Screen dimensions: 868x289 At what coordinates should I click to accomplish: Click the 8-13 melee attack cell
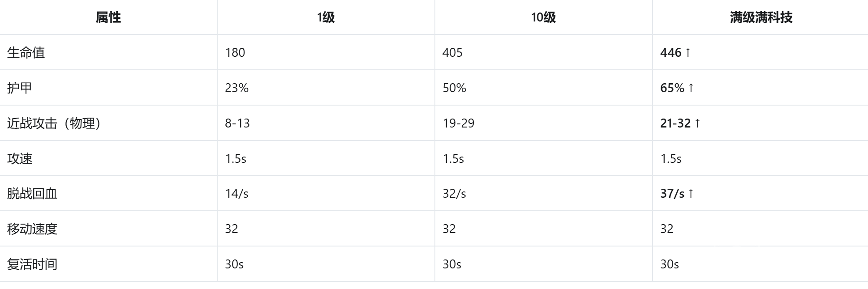[x=237, y=123]
